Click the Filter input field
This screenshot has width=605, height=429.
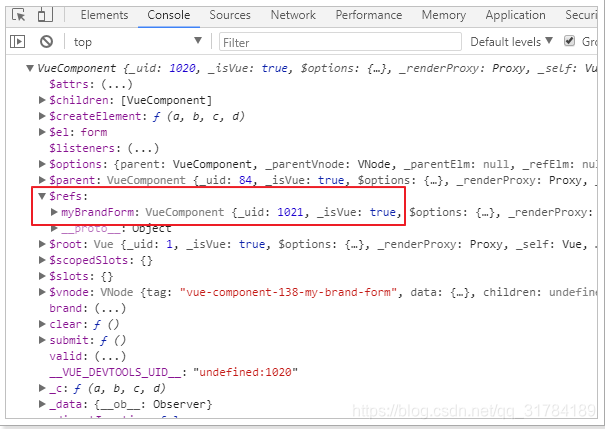[340, 42]
